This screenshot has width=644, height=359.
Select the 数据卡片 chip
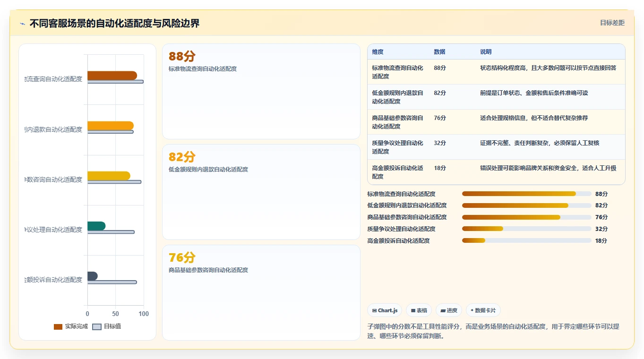[483, 310]
